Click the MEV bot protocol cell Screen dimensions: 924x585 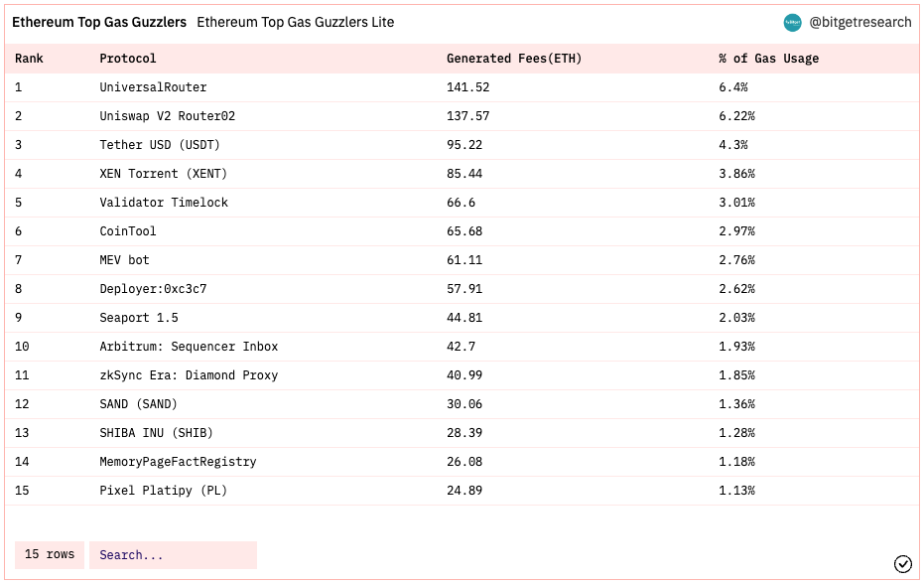(x=124, y=260)
